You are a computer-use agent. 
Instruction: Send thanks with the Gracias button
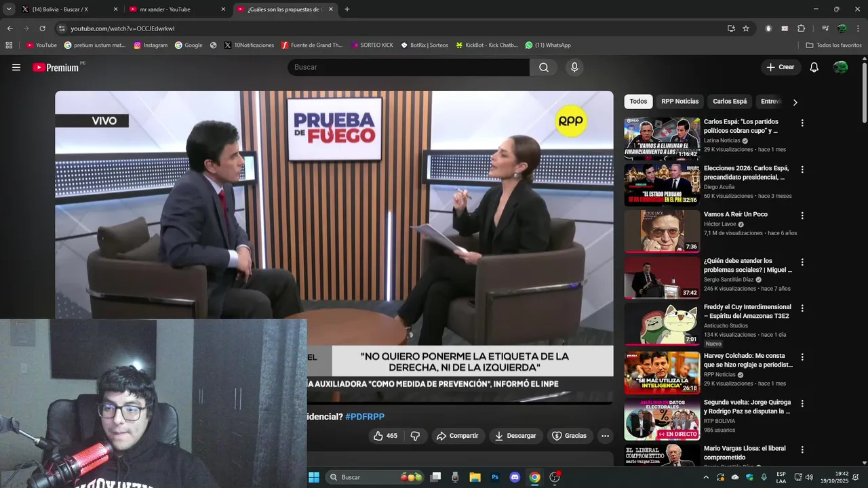(x=570, y=436)
